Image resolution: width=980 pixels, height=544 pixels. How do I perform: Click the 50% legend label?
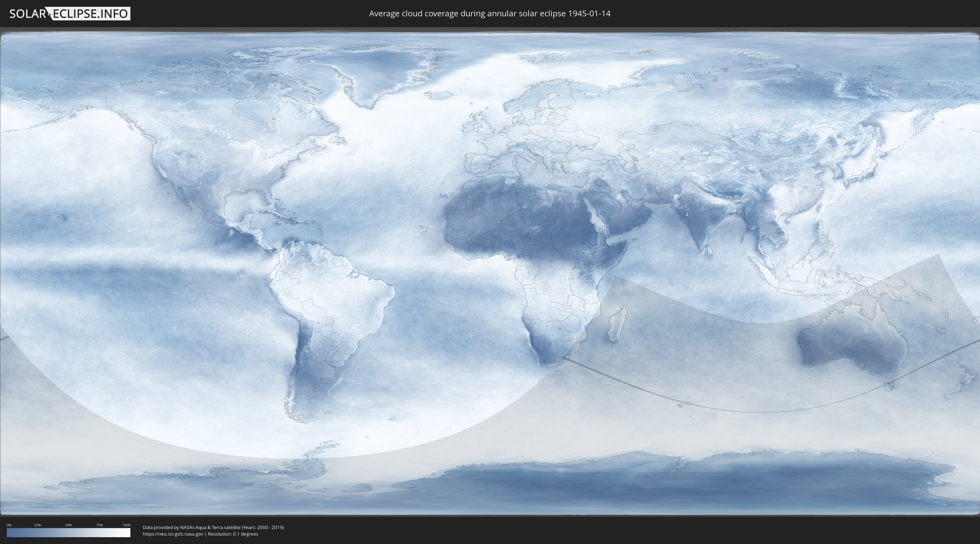(x=69, y=525)
